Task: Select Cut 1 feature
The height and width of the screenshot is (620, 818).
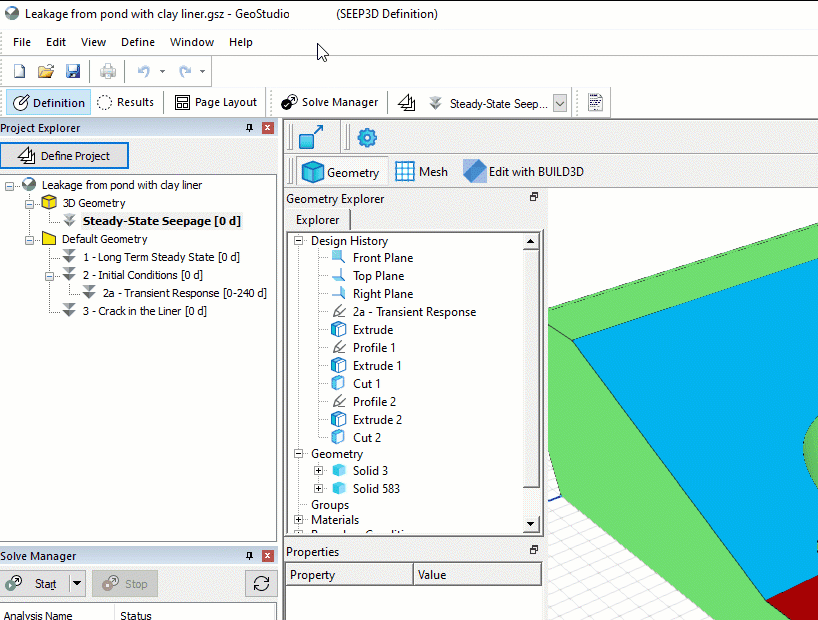Action: 367,384
